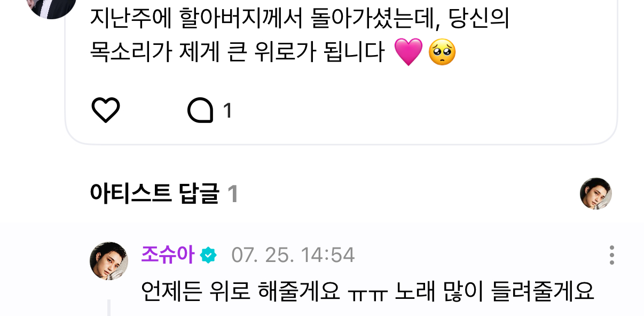Viewport: 644px width, 316px height.
Task: Select the 아티스트 답글 section heading
Action: 155,194
